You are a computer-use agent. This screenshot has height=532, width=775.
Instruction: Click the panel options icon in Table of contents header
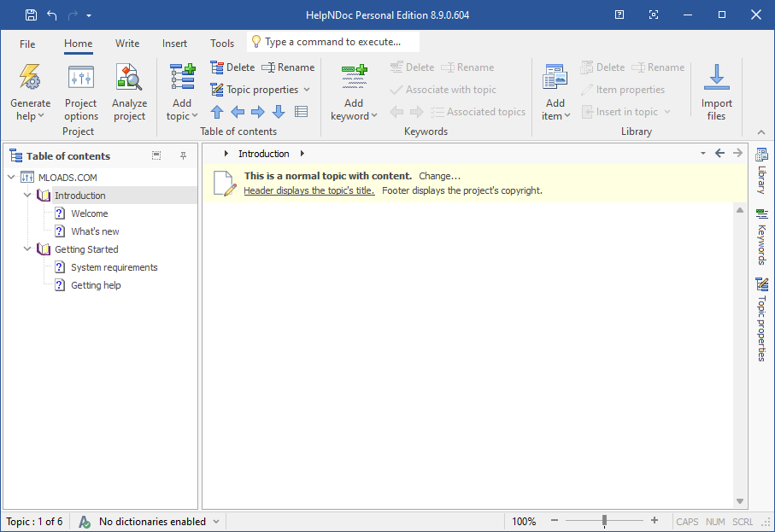[x=156, y=155]
